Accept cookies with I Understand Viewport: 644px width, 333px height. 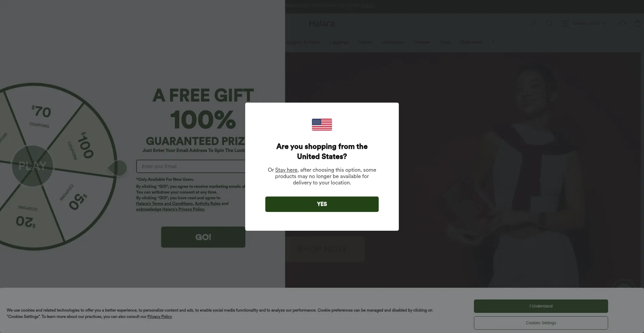click(541, 306)
